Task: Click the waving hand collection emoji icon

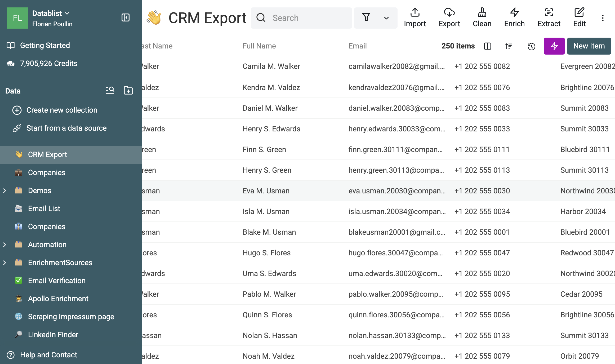Action: click(154, 18)
